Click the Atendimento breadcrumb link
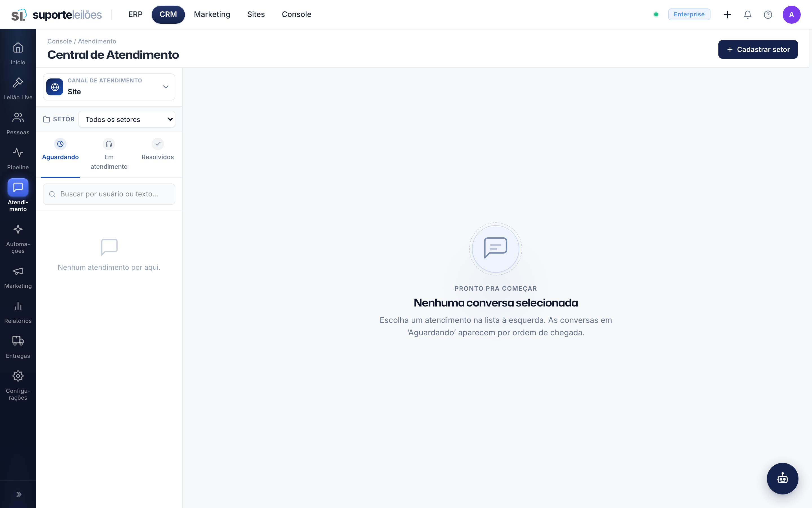 97,41
